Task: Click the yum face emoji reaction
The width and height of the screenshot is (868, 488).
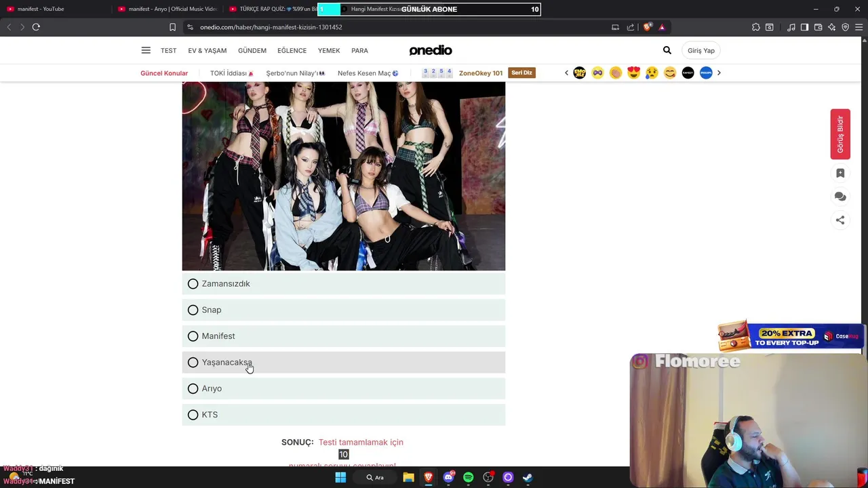Action: click(670, 73)
